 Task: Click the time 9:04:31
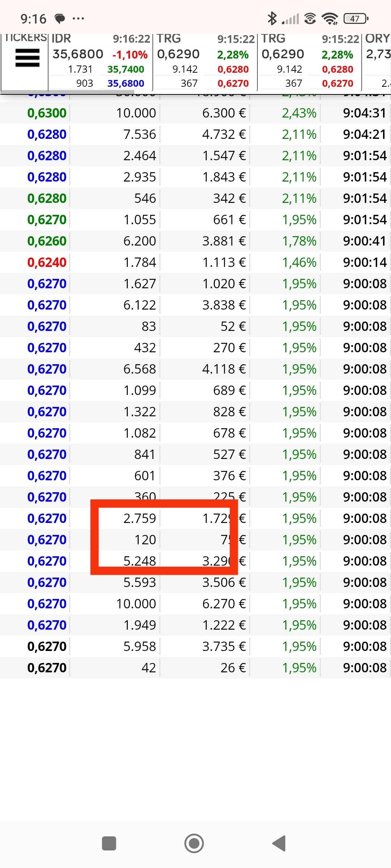(365, 113)
